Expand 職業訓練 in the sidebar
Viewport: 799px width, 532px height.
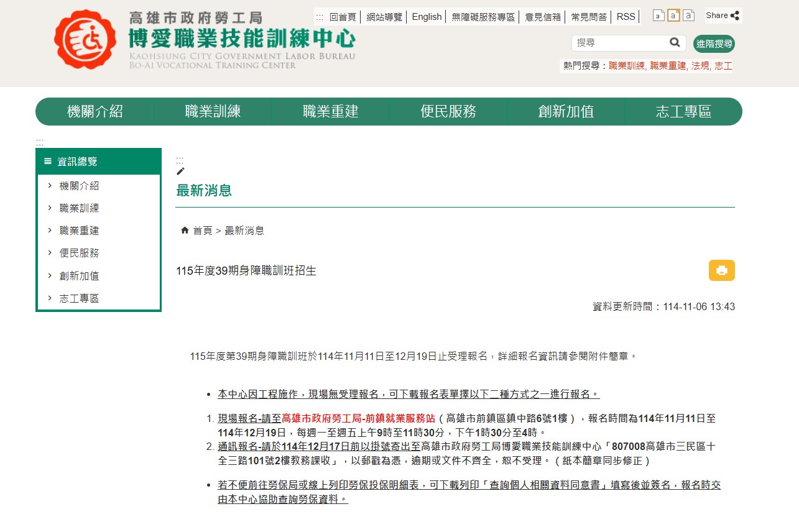pos(79,208)
